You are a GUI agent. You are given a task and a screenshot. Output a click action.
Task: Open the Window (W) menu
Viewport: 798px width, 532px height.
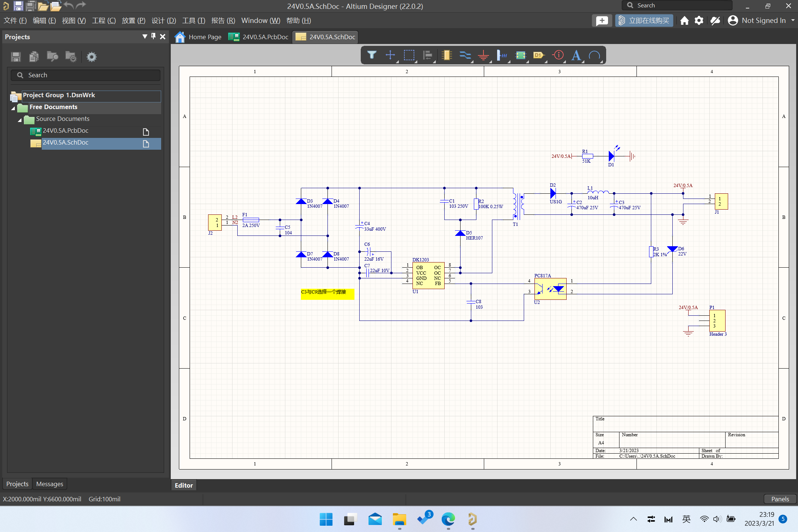pyautogui.click(x=261, y=21)
